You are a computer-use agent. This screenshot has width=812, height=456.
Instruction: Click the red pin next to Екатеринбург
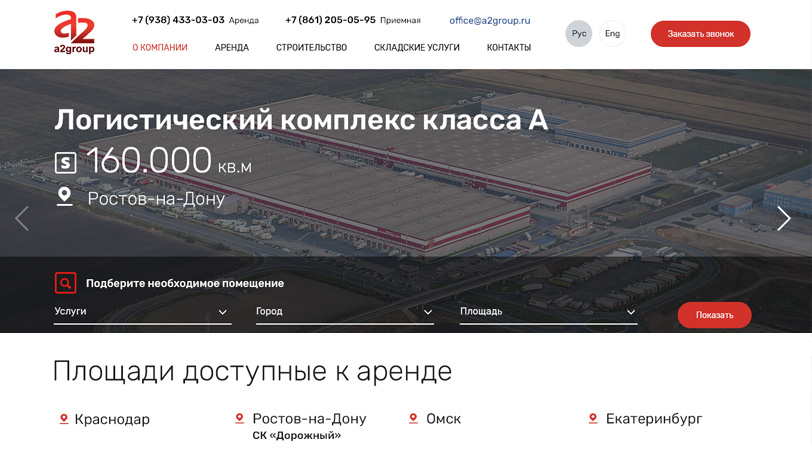click(x=593, y=418)
